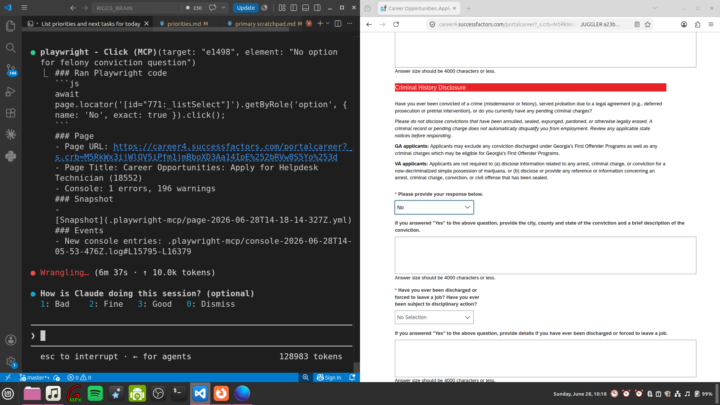Screen dimensions: 720x405
Task: Open the browser application menu
Action: click(x=711, y=24)
